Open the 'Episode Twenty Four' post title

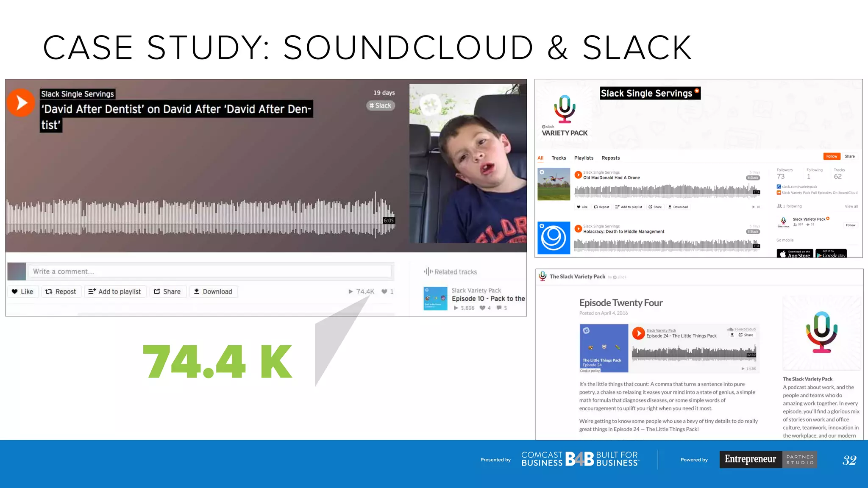pos(621,303)
